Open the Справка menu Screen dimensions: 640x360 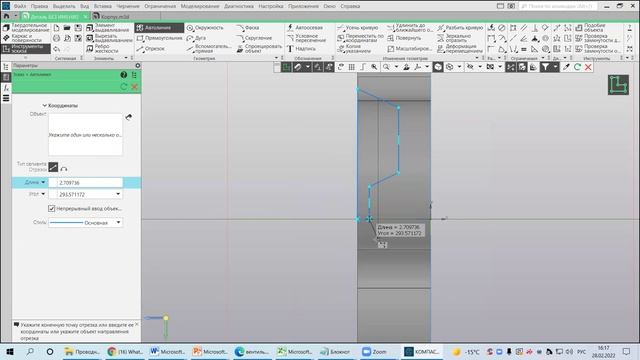(x=350, y=6)
